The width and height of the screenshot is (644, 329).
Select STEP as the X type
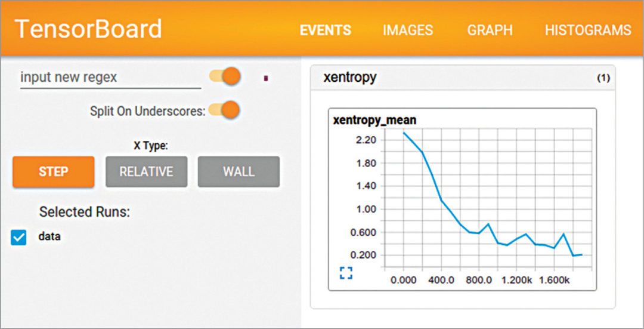pos(53,172)
